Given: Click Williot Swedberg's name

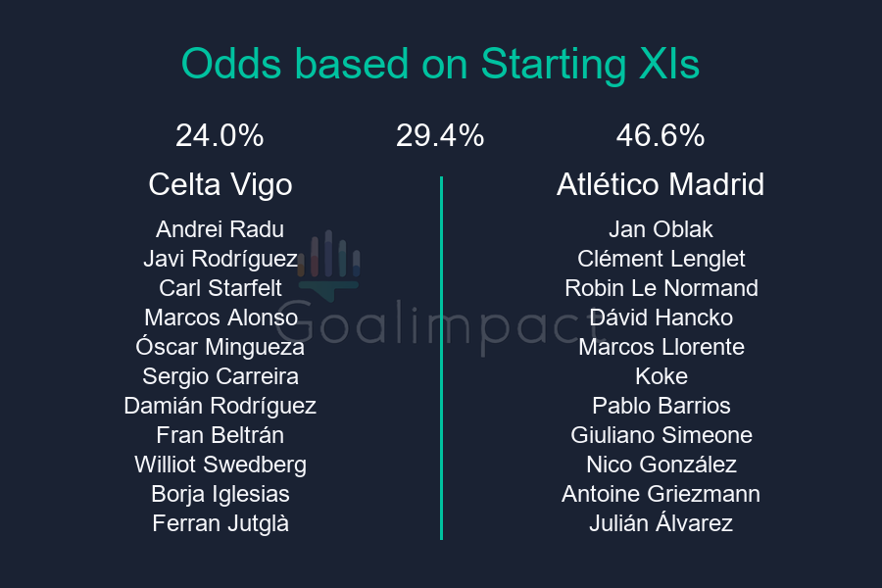Looking at the screenshot, I should pyautogui.click(x=220, y=465).
